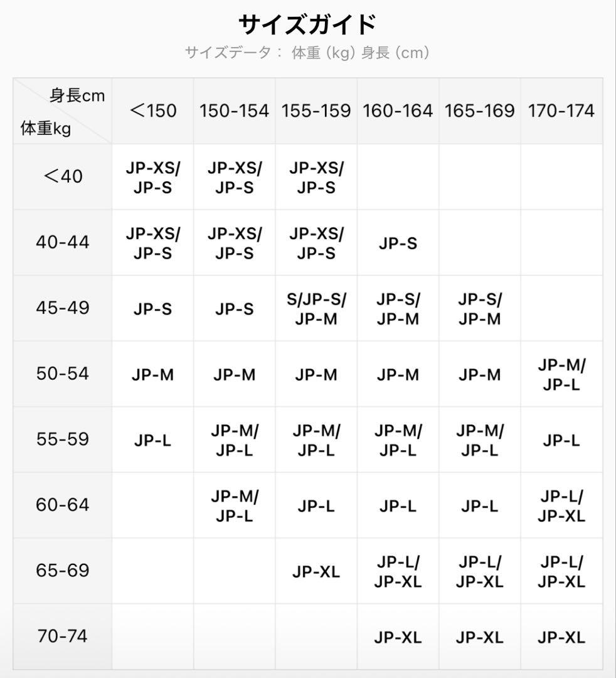Screen dimensions: 616x678
Task: Click the 45-49 weight row header
Action: pyautogui.click(x=63, y=308)
